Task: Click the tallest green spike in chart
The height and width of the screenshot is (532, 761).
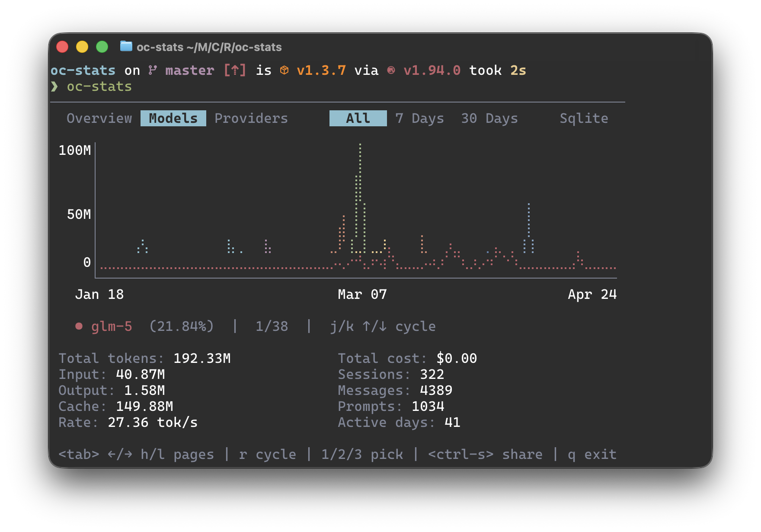Action: pos(360,173)
